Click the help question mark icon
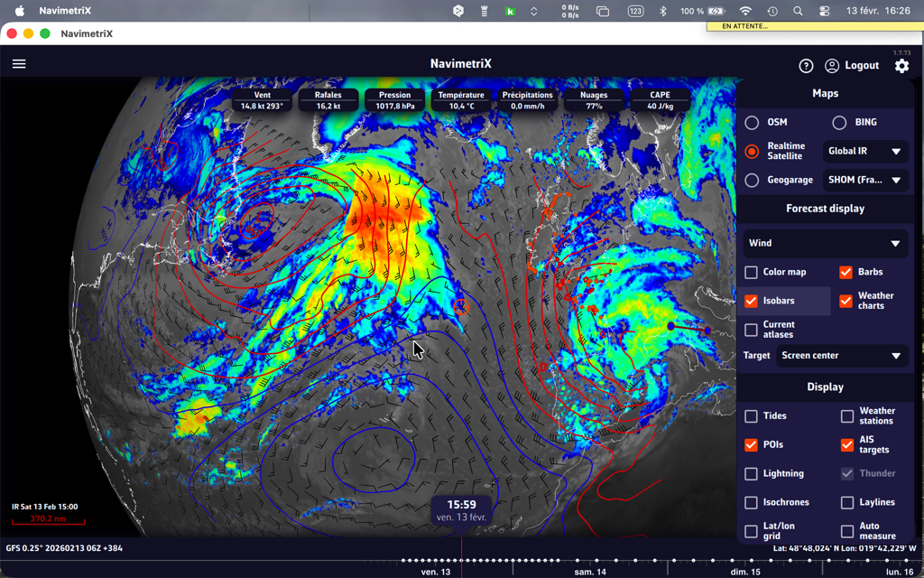 point(806,66)
